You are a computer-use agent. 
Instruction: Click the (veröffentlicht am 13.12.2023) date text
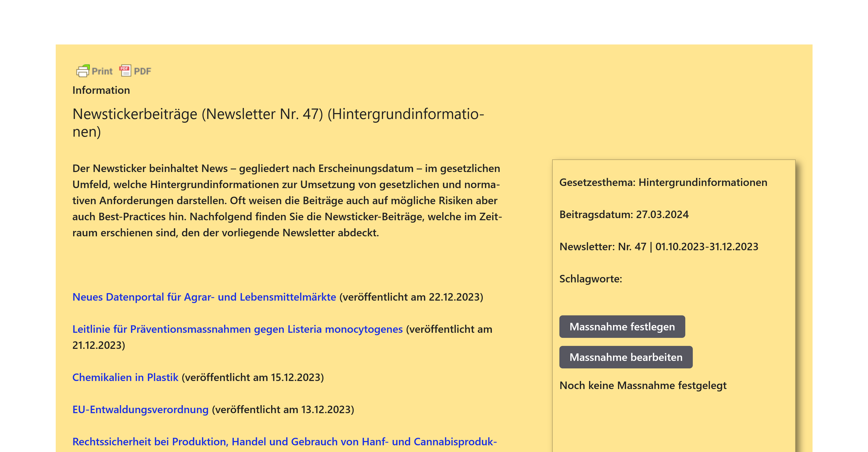(x=283, y=409)
